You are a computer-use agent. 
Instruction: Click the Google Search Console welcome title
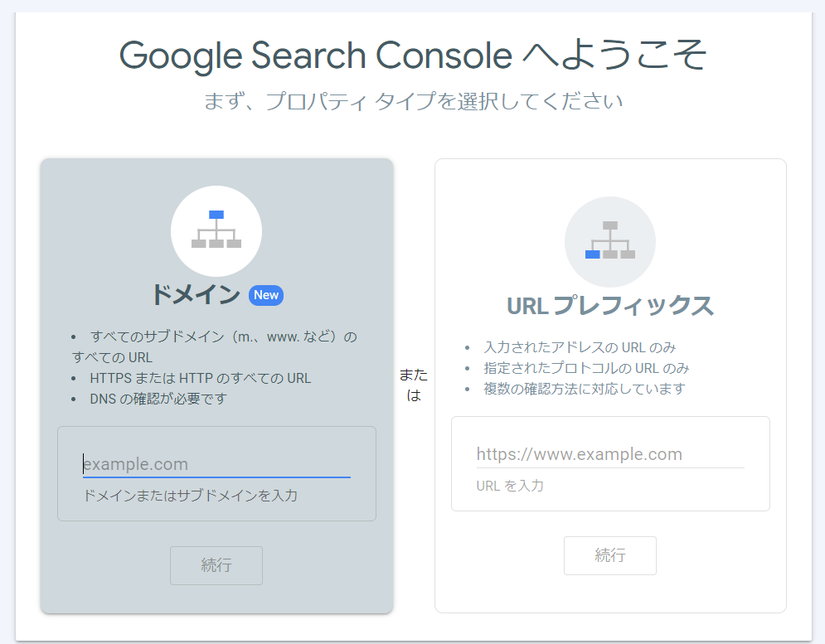tap(413, 56)
